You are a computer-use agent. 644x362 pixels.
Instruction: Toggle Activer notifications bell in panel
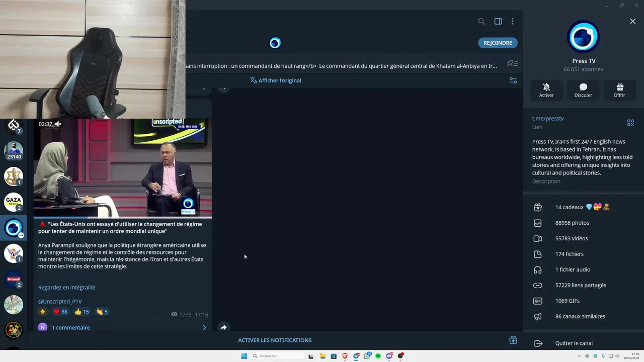click(546, 90)
